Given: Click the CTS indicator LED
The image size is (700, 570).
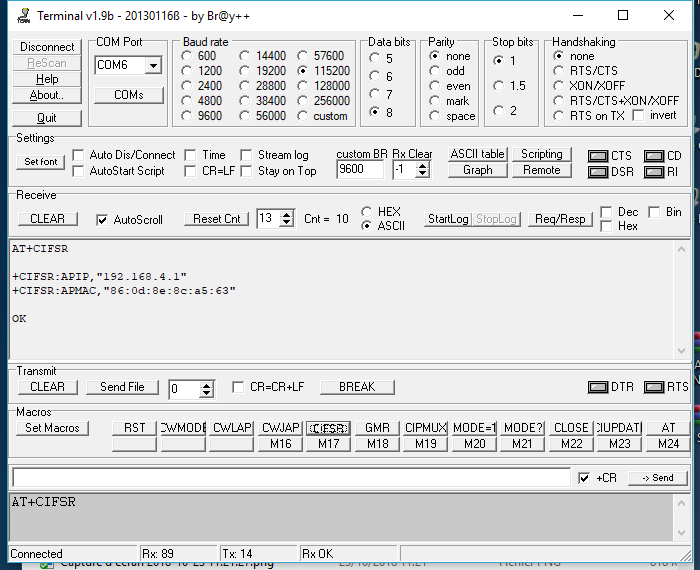Looking at the screenshot, I should pyautogui.click(x=598, y=156).
